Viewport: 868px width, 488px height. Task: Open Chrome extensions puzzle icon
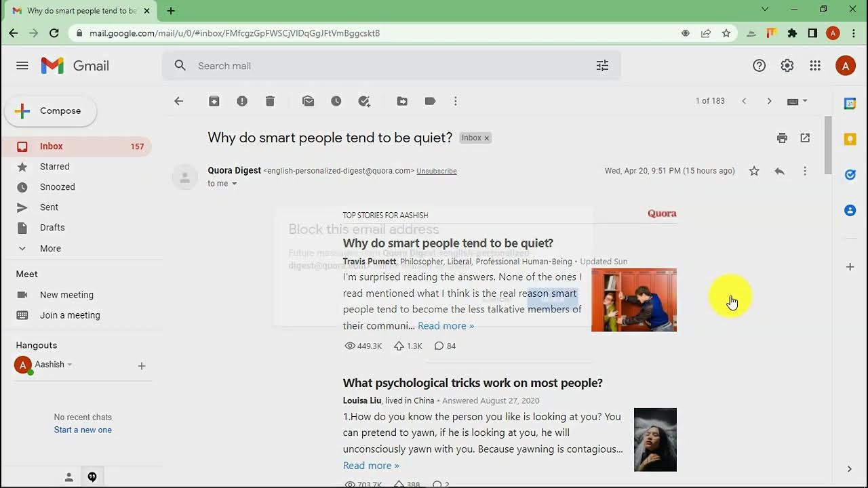coord(792,33)
